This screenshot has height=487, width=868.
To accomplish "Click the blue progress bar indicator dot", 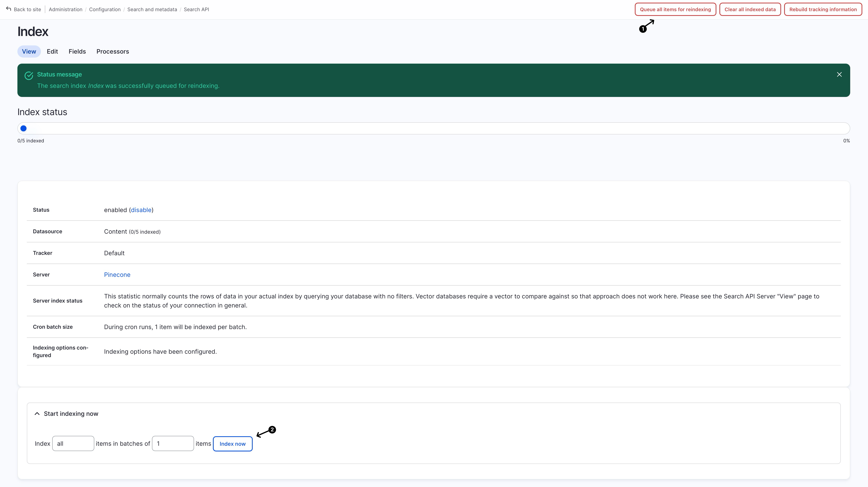I will (x=24, y=128).
